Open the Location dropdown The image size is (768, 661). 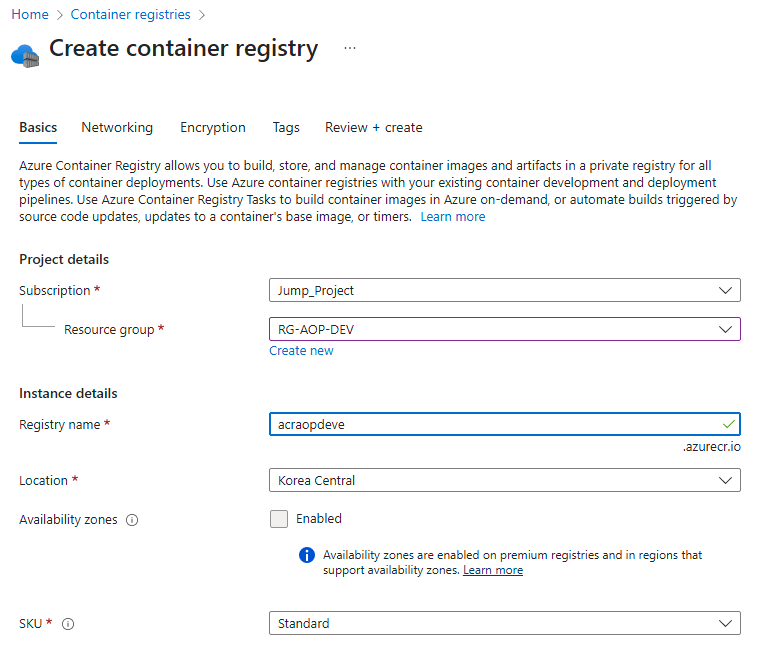(x=504, y=480)
